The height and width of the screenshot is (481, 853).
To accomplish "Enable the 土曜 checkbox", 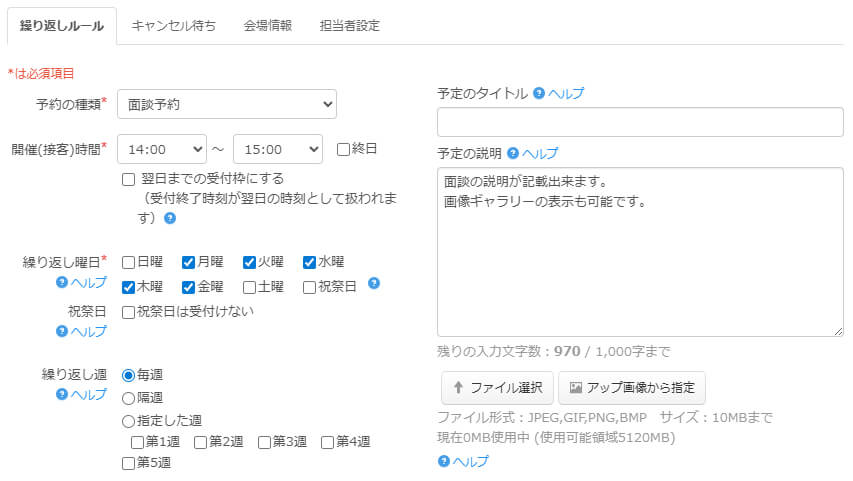I will click(249, 288).
